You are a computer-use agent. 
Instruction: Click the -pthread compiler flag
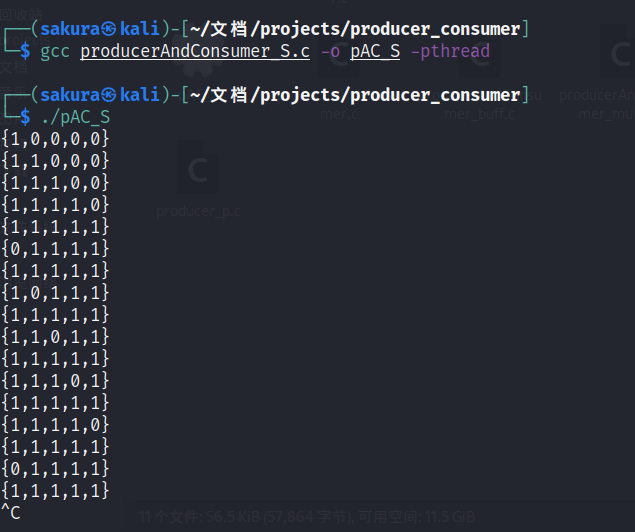[x=450, y=51]
